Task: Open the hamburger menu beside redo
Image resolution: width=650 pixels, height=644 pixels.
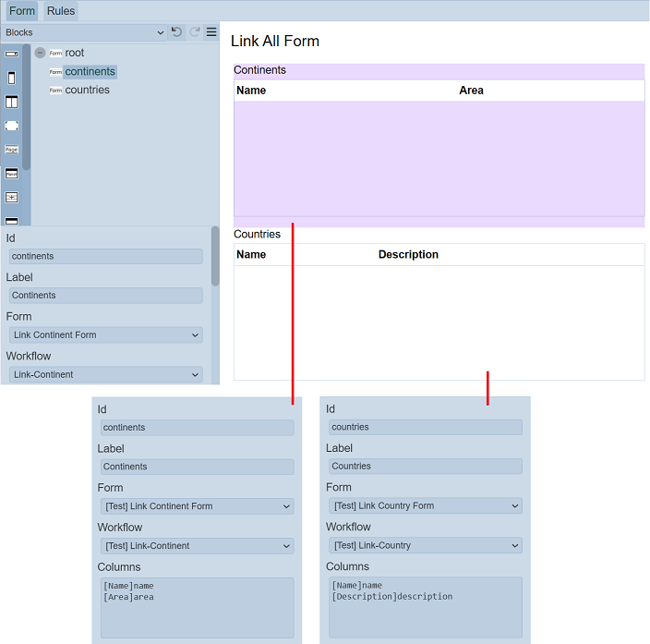Action: tap(211, 32)
